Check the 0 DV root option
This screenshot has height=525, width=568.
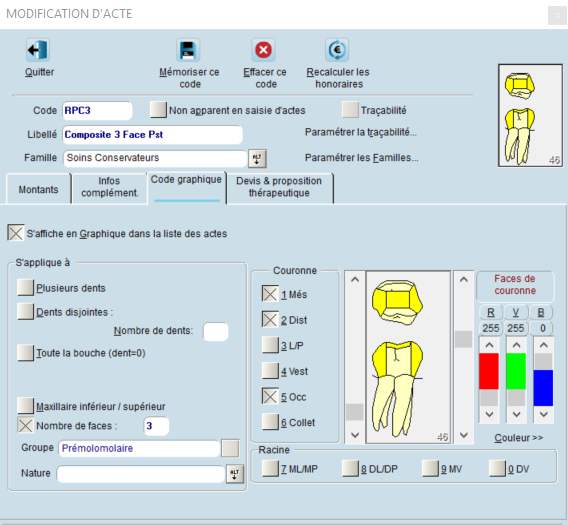[497, 469]
